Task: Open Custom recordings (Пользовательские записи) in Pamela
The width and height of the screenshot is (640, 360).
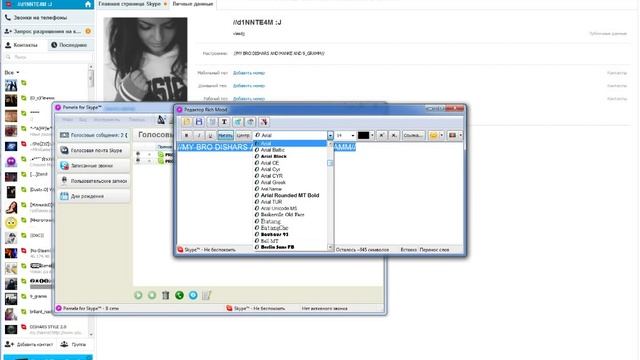Action: click(x=94, y=181)
